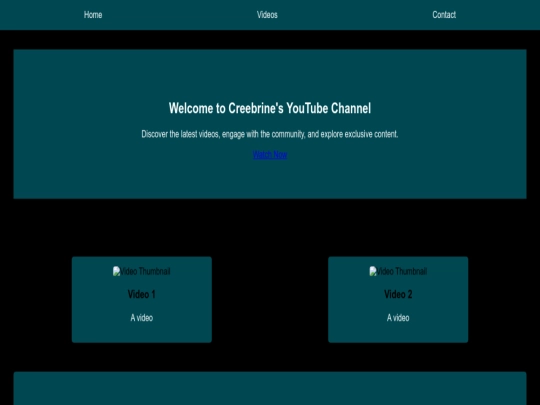This screenshot has width=540, height=405.
Task: Open the Contact navigation link
Action: pos(444,15)
